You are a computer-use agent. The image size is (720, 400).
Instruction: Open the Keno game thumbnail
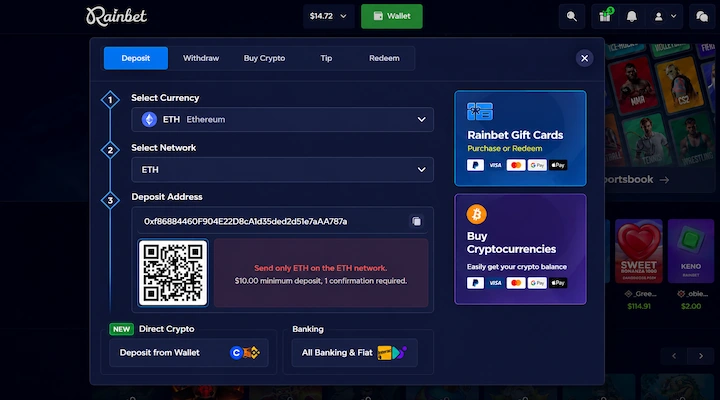point(691,251)
